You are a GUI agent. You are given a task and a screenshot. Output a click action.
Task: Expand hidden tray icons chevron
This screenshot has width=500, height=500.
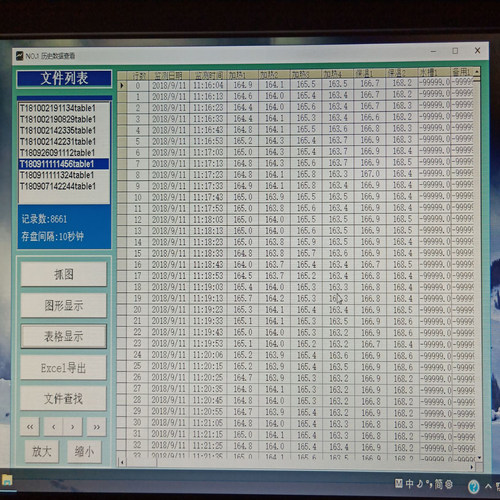click(x=488, y=486)
